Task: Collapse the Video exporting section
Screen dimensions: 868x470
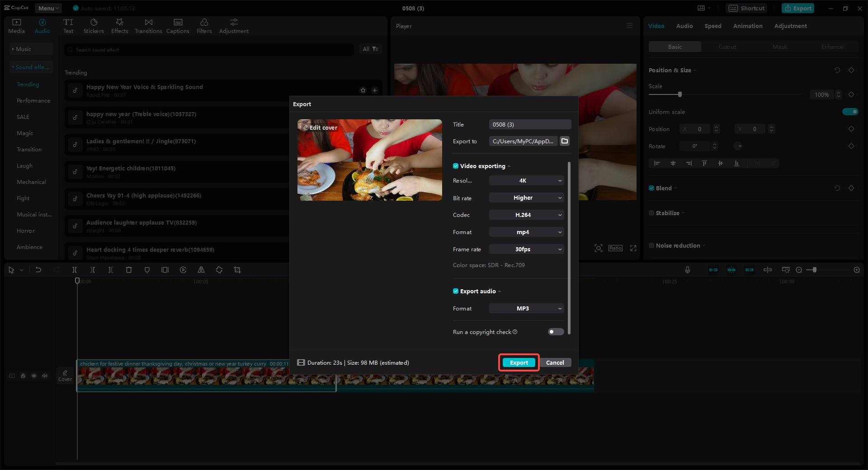Action: [509, 166]
